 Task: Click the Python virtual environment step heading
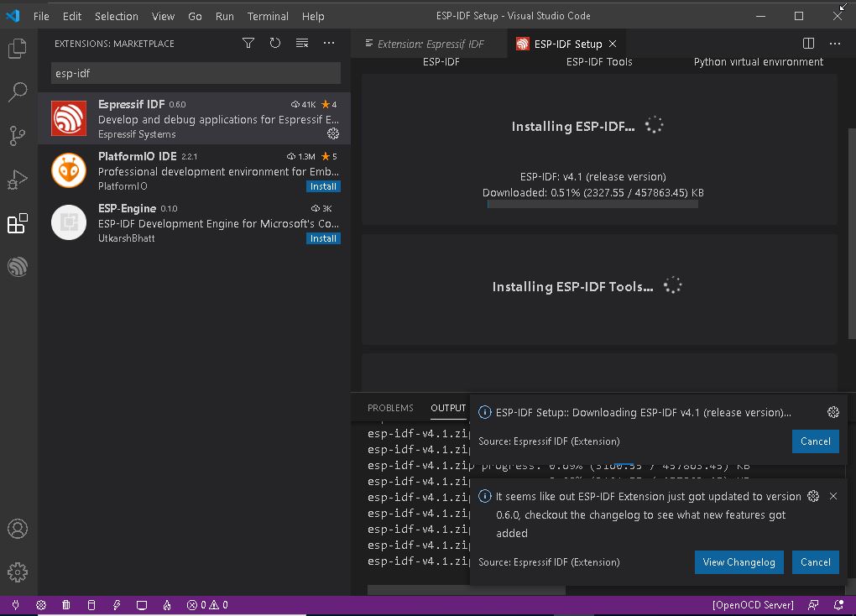tap(758, 62)
